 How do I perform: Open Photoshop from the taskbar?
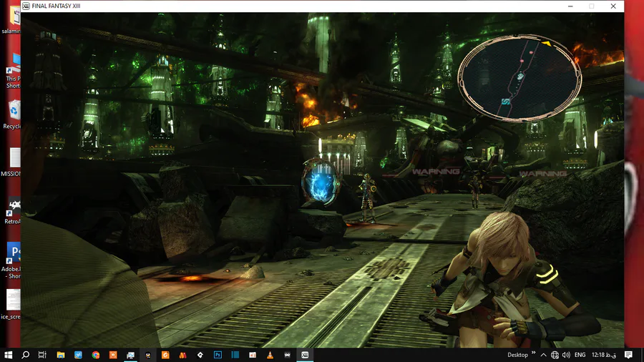[218, 355]
